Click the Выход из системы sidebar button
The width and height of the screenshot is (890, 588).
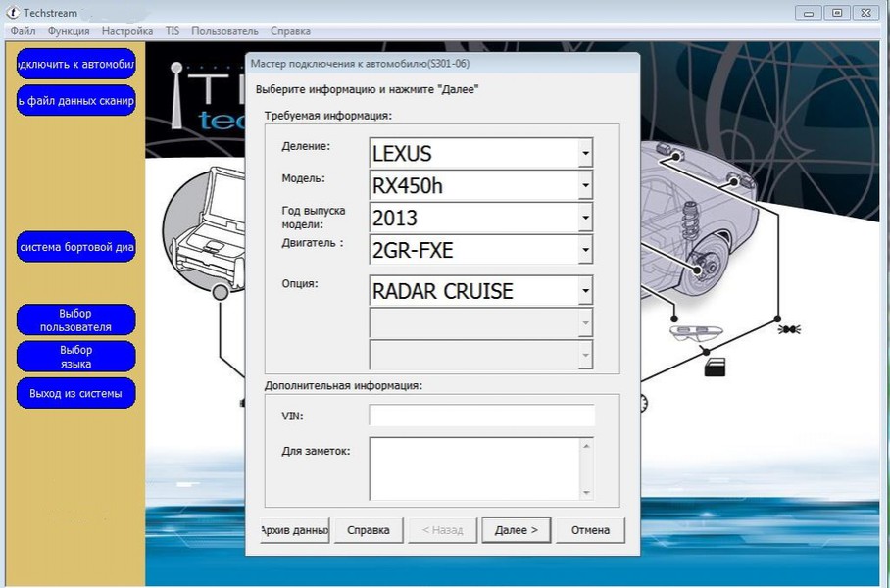tap(75, 394)
